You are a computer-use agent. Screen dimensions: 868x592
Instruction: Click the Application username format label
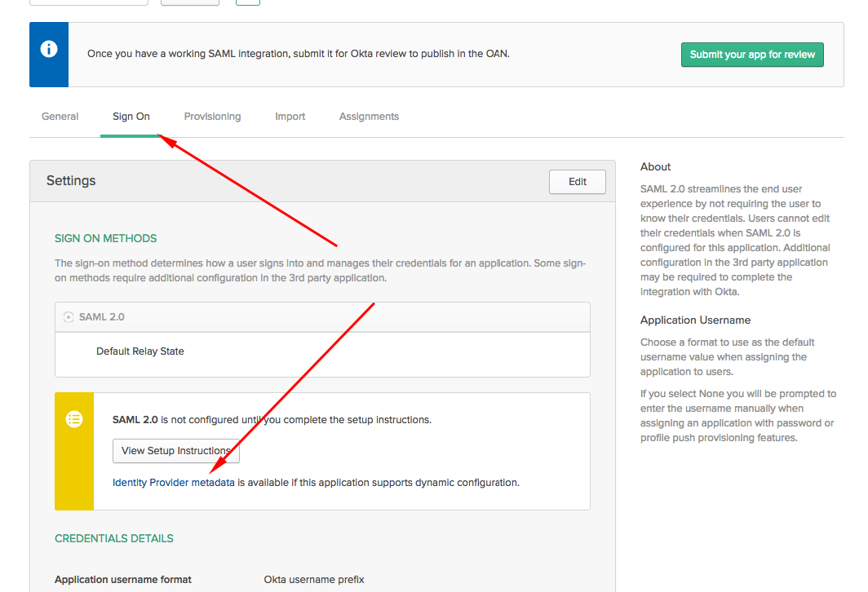click(x=122, y=579)
